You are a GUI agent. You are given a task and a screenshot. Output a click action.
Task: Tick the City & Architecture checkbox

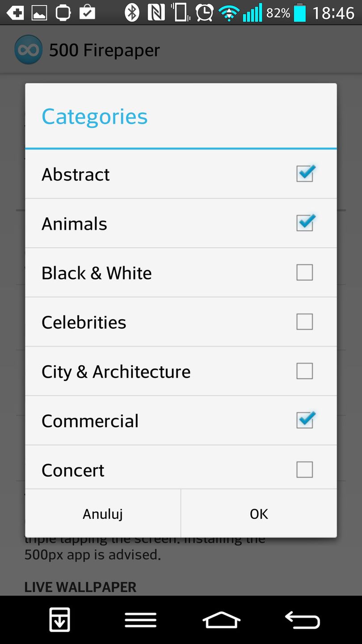(x=305, y=371)
